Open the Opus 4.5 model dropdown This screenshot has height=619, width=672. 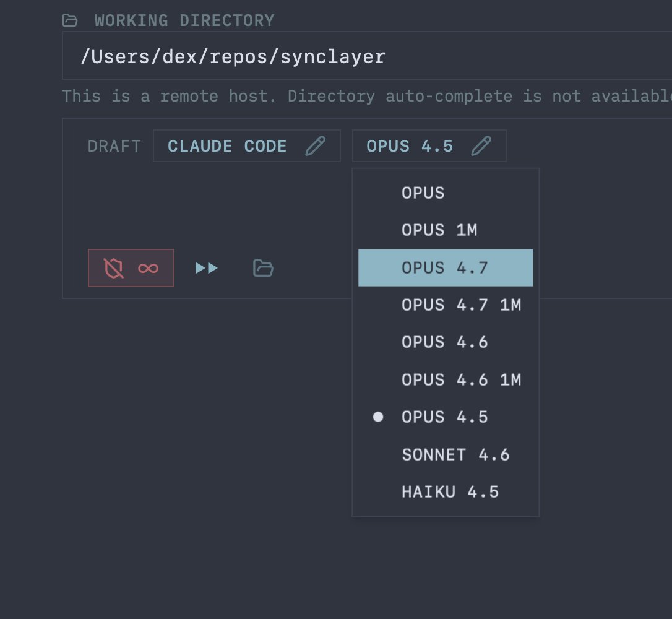click(429, 145)
